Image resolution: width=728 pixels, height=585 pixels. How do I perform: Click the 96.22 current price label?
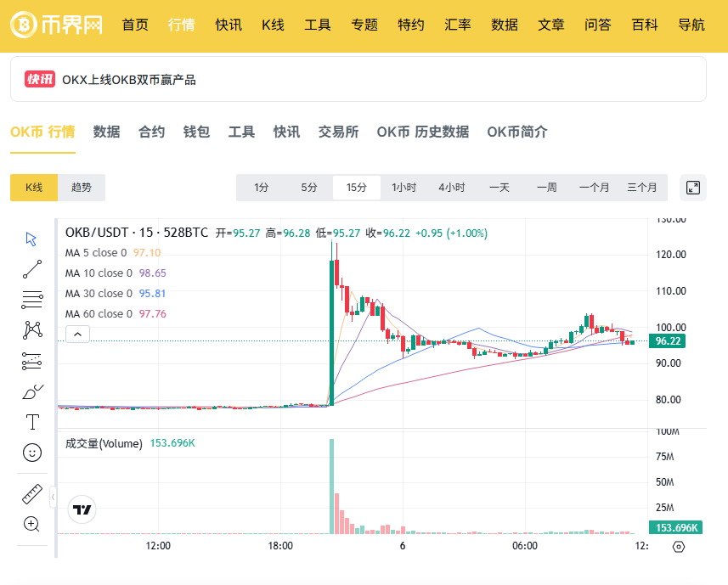(x=668, y=341)
